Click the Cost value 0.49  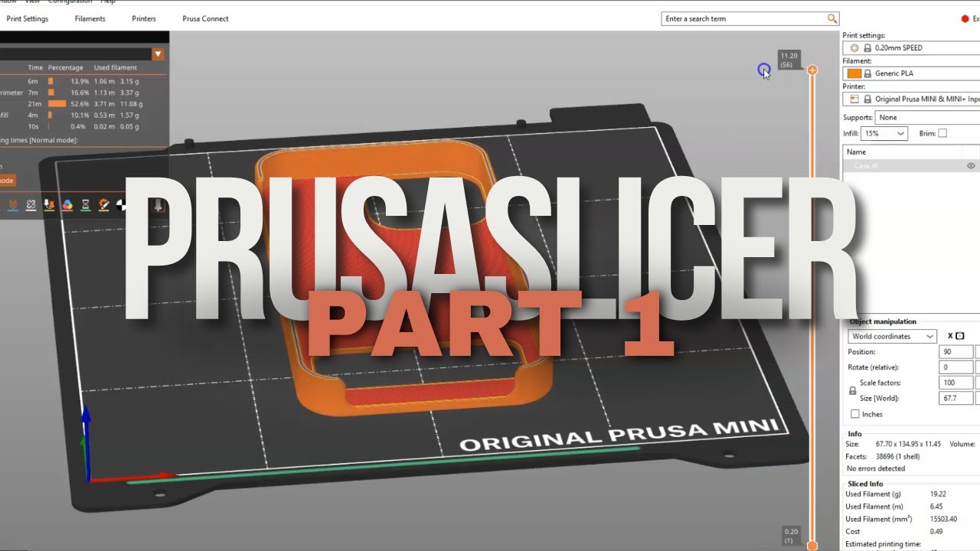coord(936,531)
